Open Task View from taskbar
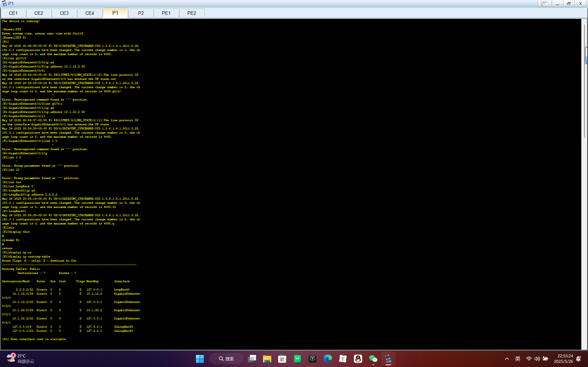The image size is (588, 367). (x=252, y=359)
